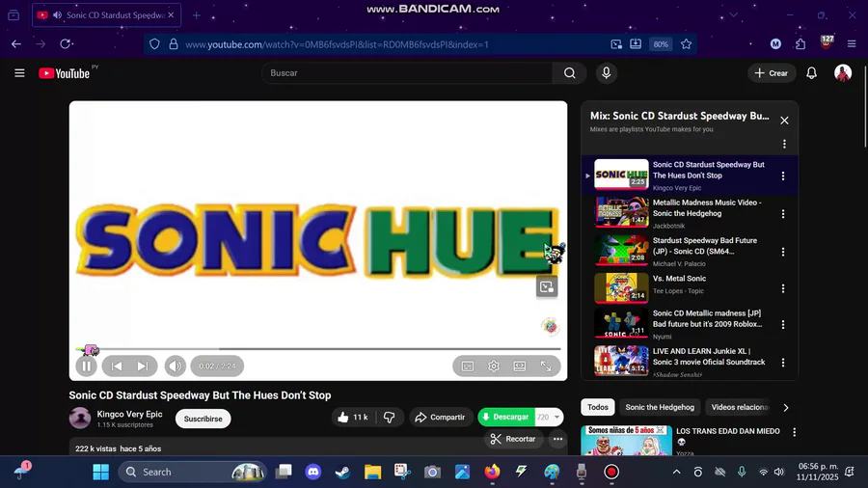The height and width of the screenshot is (488, 868).
Task: Open options for LOS TRANS EDAD DAN MIEDO video
Action: pyautogui.click(x=795, y=432)
